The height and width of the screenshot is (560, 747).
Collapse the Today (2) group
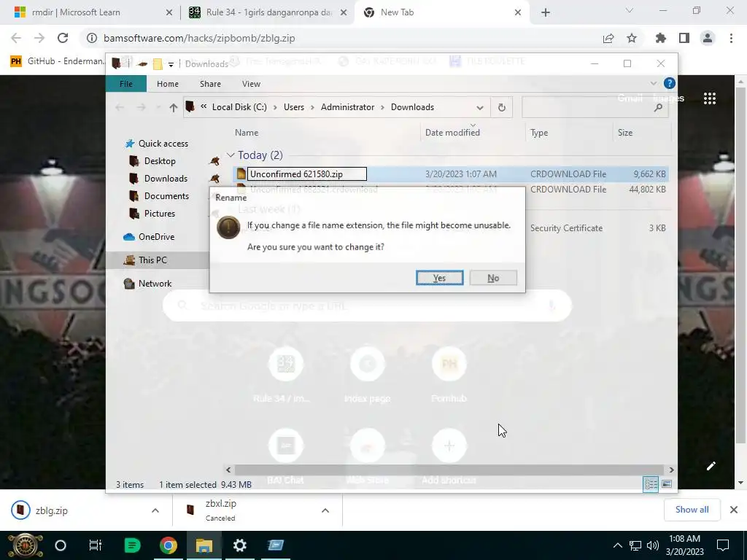click(x=231, y=155)
